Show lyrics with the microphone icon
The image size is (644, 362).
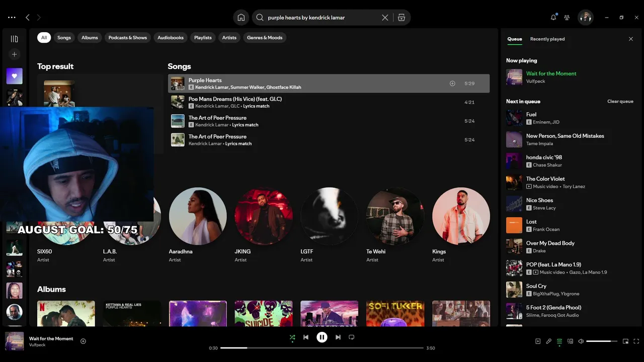click(549, 341)
